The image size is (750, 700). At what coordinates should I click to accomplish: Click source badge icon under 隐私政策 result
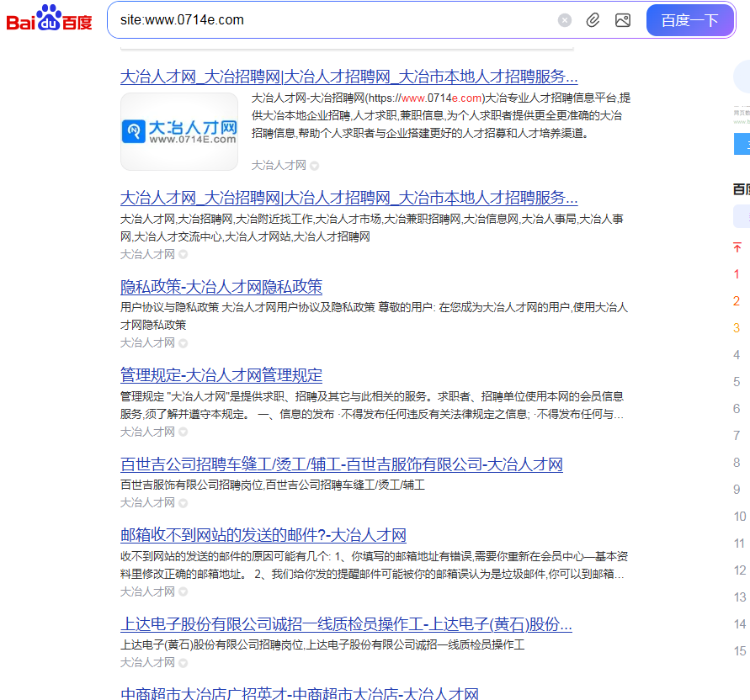coord(184,343)
